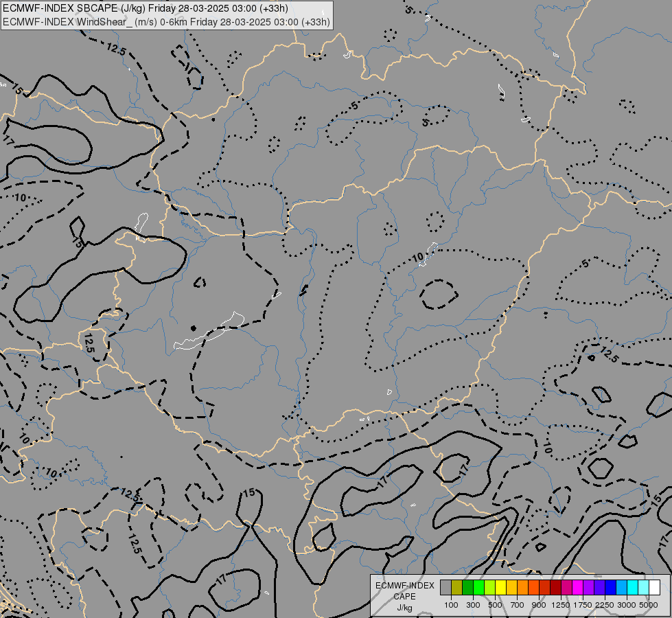Select the 500 legend scale label
This screenshot has height=618, width=672.
(x=495, y=605)
